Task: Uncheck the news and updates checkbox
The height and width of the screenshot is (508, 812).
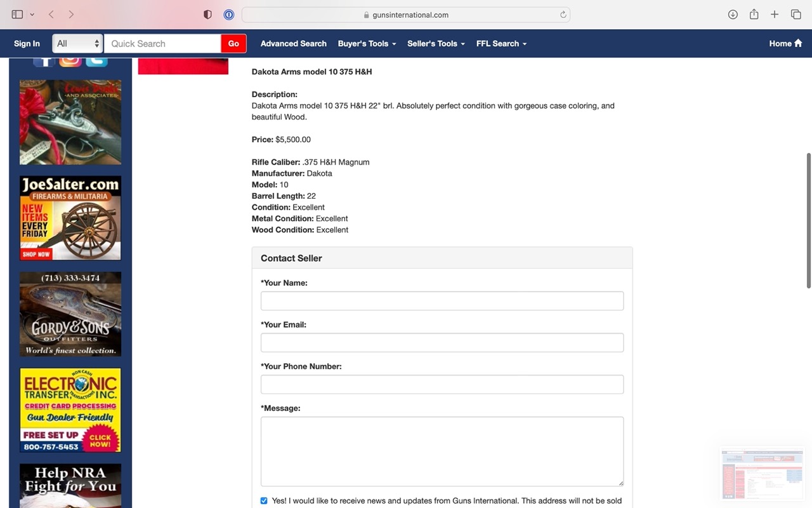Action: tap(264, 500)
